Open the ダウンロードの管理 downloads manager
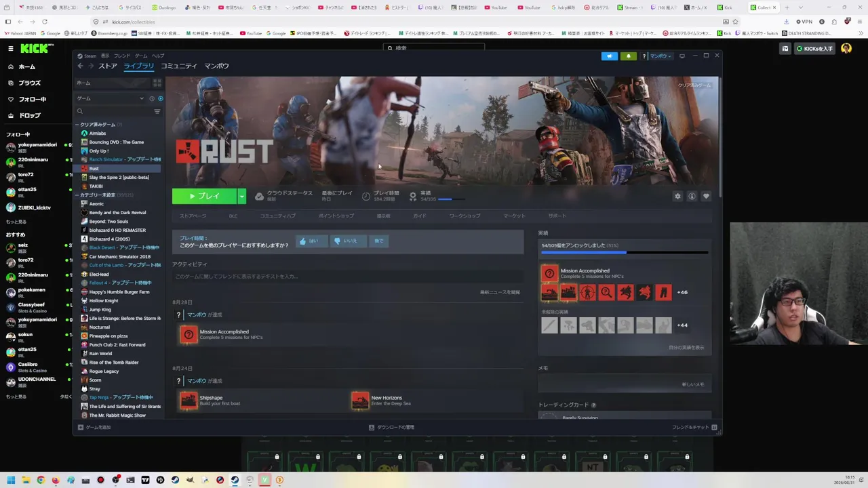Viewport: 868px width, 488px height. [x=391, y=428]
